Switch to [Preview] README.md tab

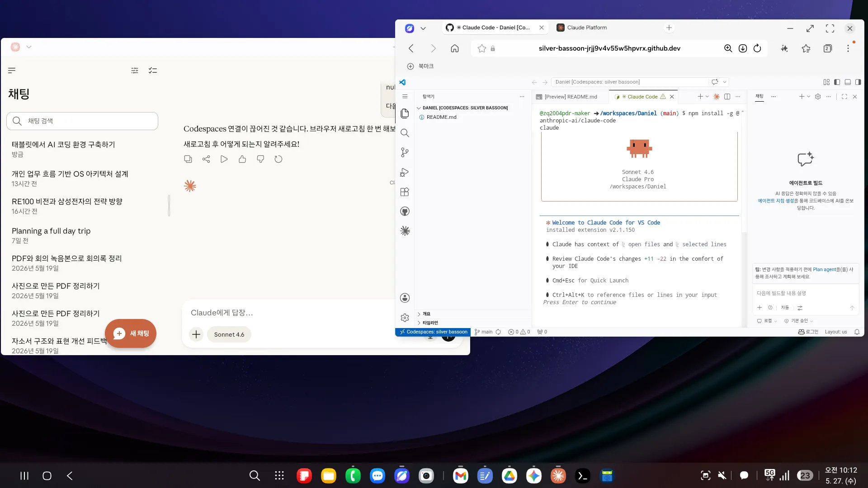click(x=570, y=97)
